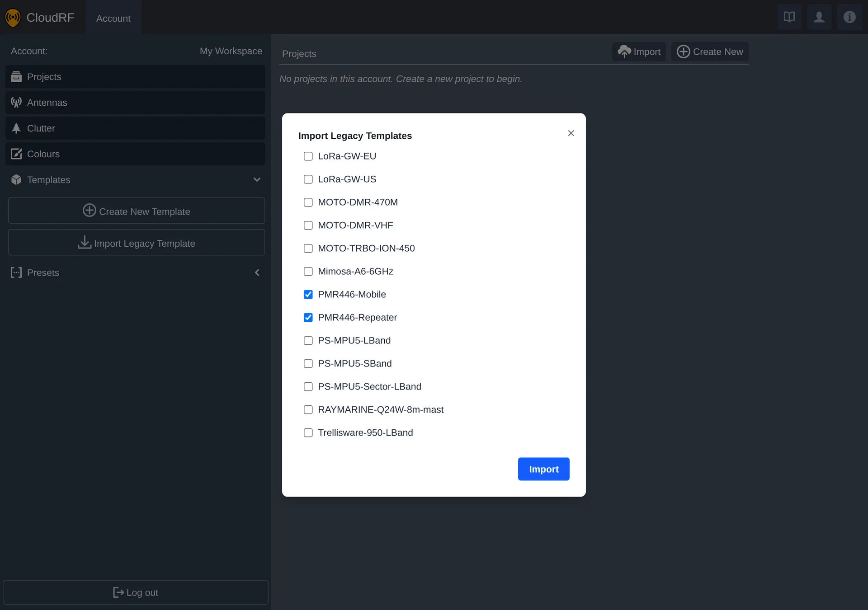
Task: Check the PS-MPU5-LBand checkbox
Action: 308,341
